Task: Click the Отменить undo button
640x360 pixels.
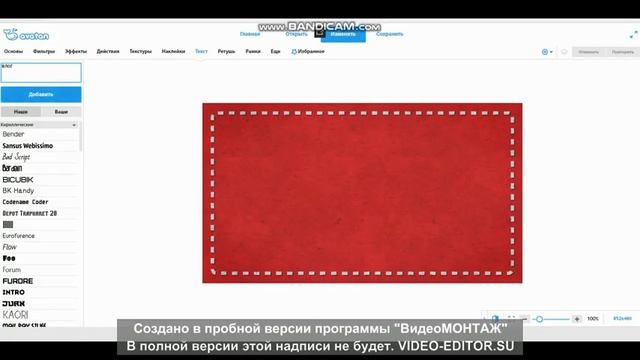Action: click(x=588, y=52)
